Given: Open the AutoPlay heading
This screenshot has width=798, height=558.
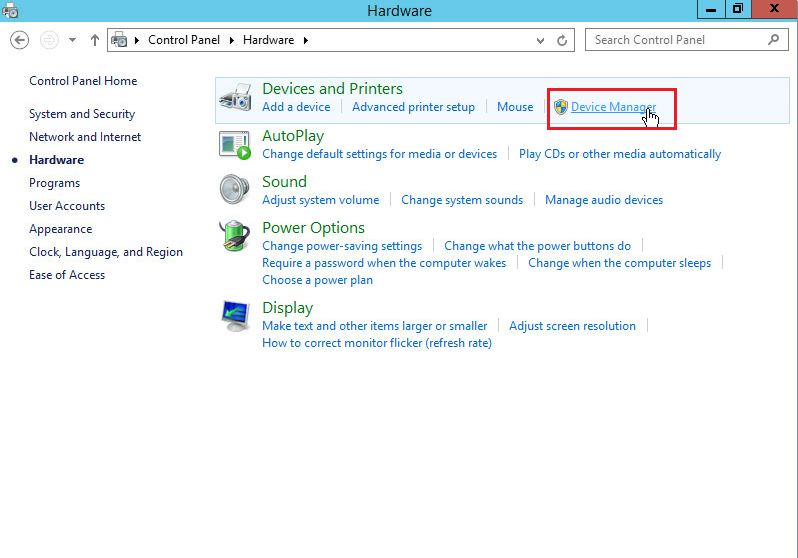Looking at the screenshot, I should pyautogui.click(x=293, y=136).
